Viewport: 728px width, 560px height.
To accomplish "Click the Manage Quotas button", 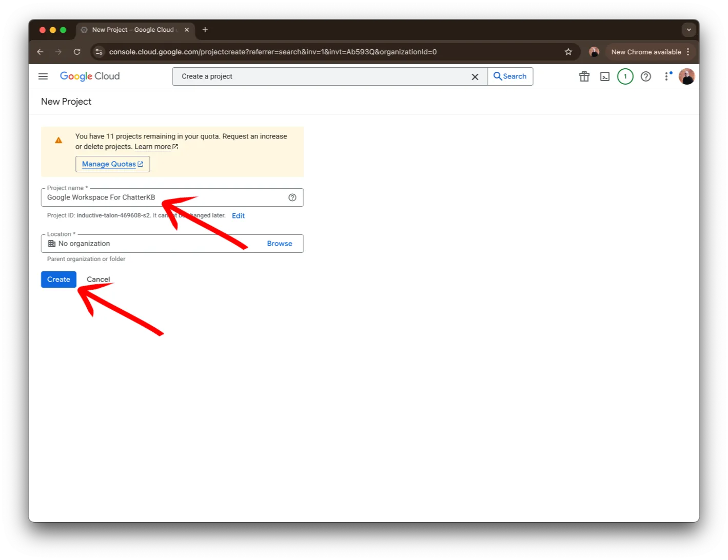I will pos(112,164).
